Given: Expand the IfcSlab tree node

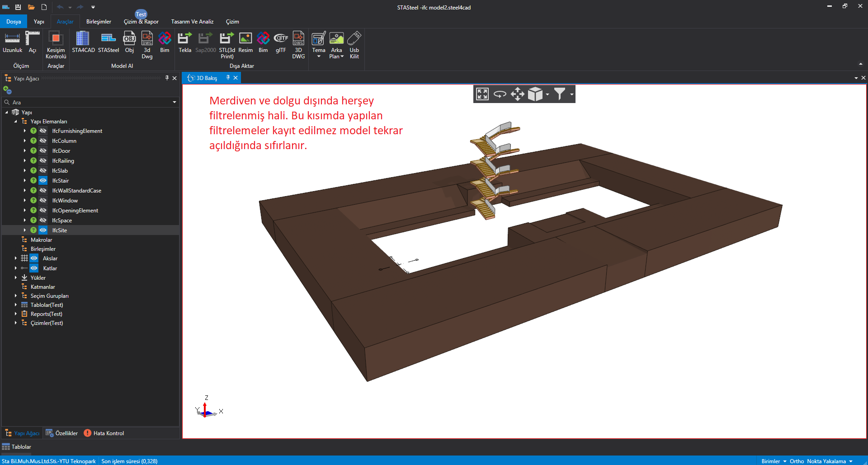Looking at the screenshot, I should (x=25, y=171).
